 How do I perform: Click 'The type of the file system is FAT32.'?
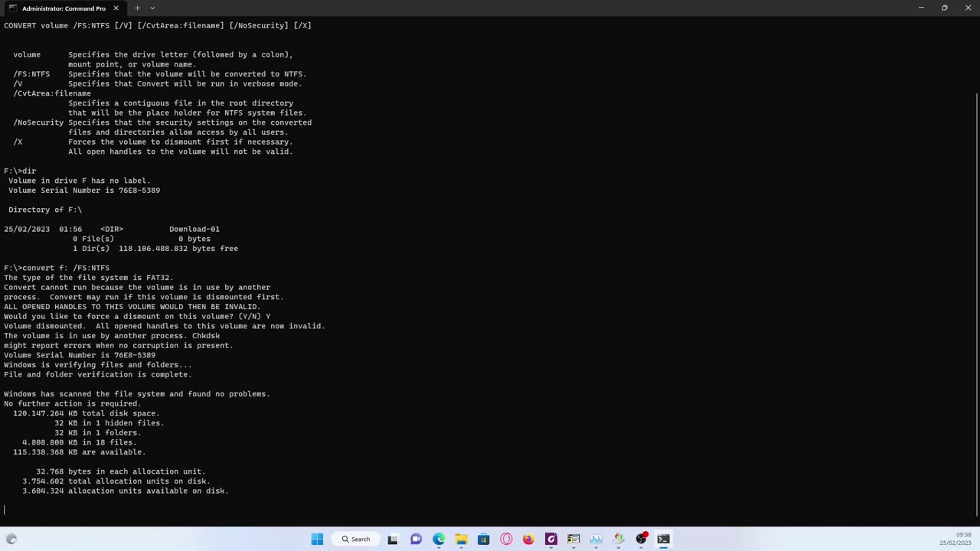pyautogui.click(x=89, y=278)
